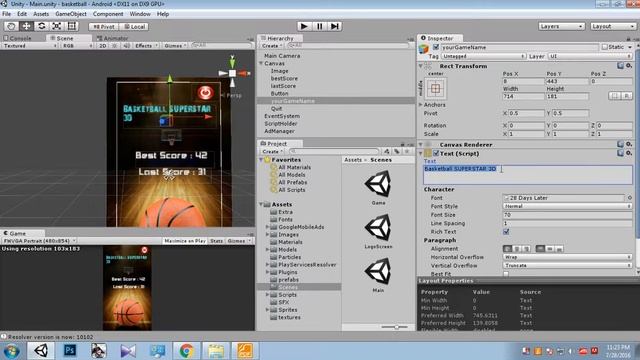Open the Assets menu
The height and width of the screenshot is (360, 640).
[x=41, y=14]
